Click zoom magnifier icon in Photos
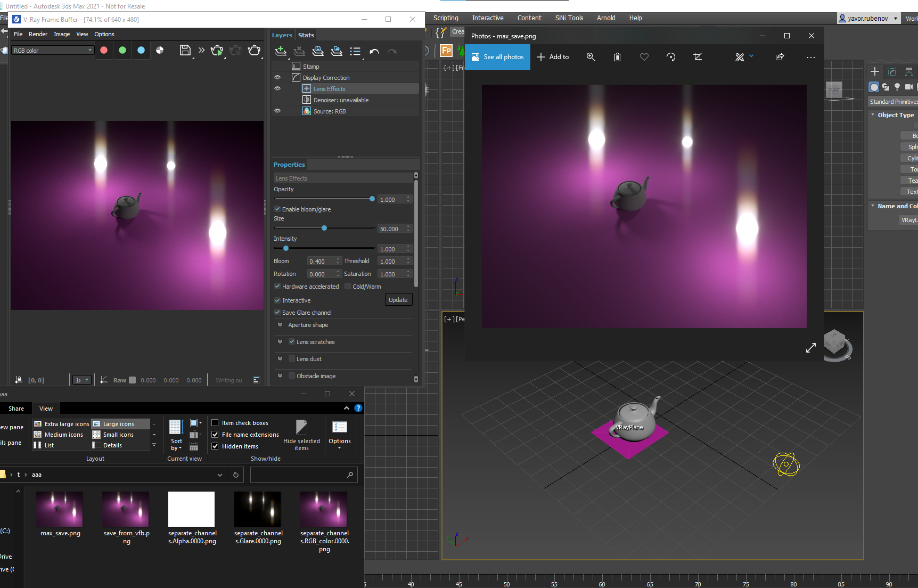Image resolution: width=918 pixels, height=588 pixels. pos(591,57)
